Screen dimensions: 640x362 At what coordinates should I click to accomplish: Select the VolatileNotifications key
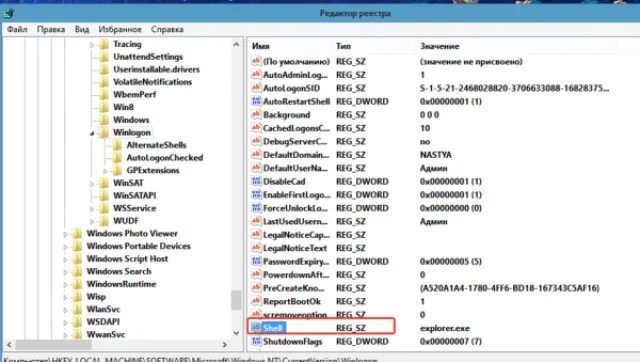[x=152, y=82]
